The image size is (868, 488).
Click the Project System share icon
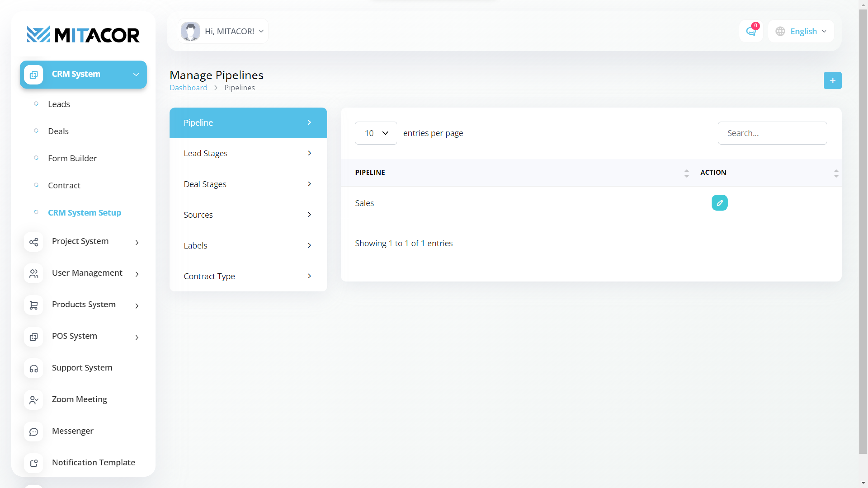pyautogui.click(x=34, y=242)
